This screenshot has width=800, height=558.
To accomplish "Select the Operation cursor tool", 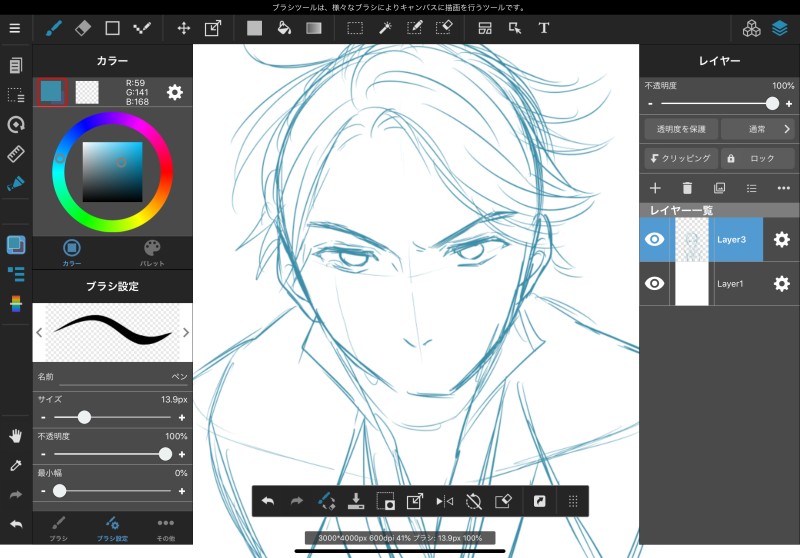I will (x=515, y=28).
